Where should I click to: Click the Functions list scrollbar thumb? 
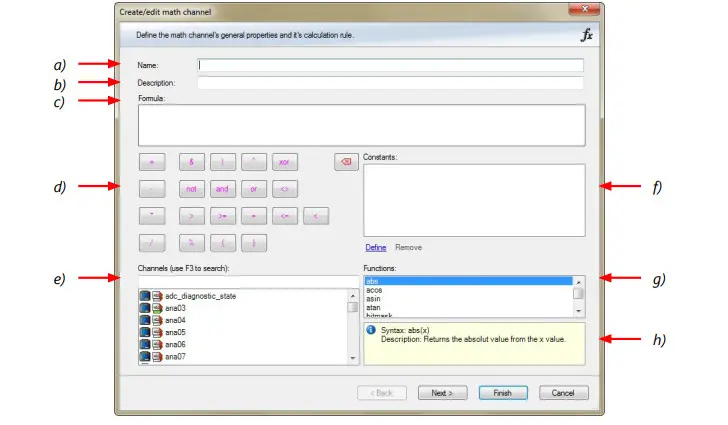pos(578,294)
